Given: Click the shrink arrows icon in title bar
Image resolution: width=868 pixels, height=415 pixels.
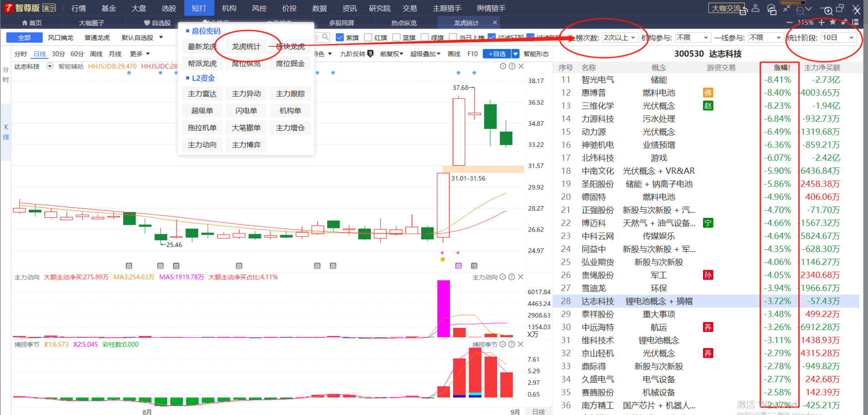Looking at the screenshot, I should point(786,9).
